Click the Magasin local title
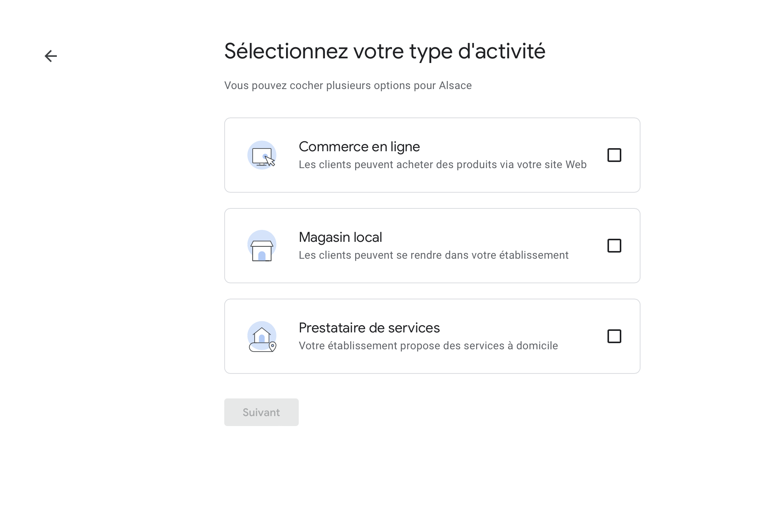Image resolution: width=758 pixels, height=532 pixels. [340, 237]
